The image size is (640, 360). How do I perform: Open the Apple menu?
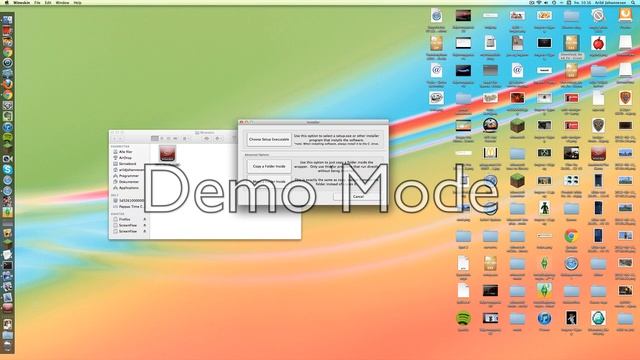click(x=6, y=2)
